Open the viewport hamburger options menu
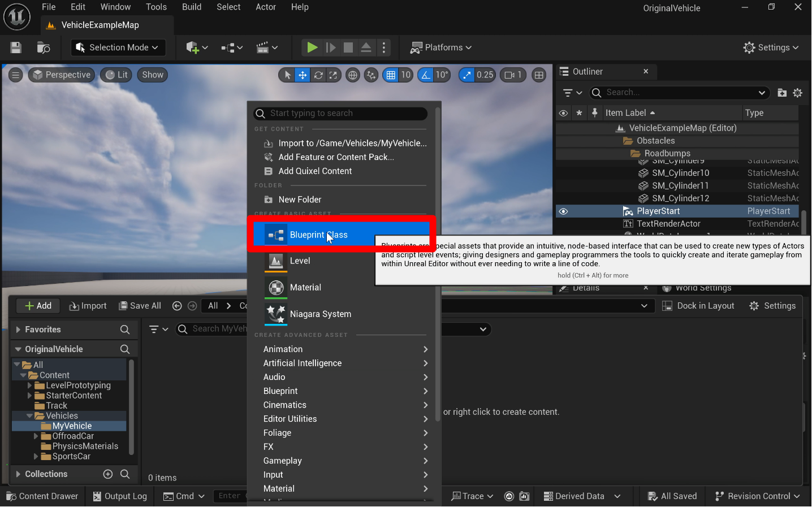The image size is (812, 507). (x=15, y=75)
